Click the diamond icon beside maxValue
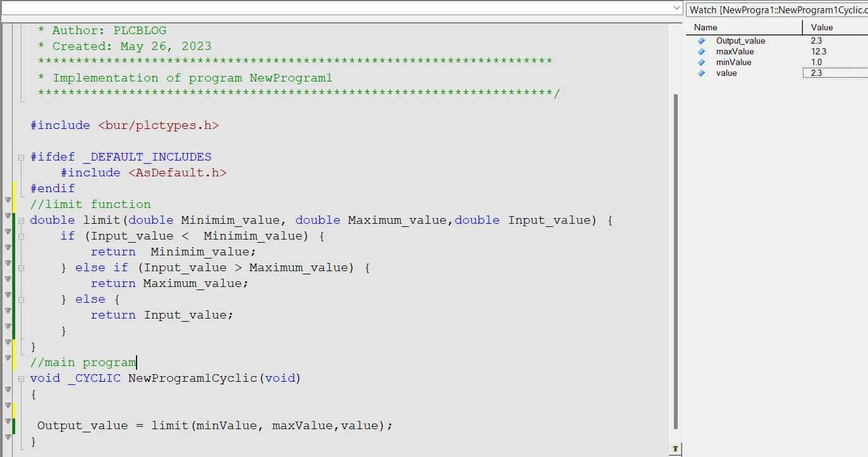This screenshot has width=868, height=457. point(702,51)
